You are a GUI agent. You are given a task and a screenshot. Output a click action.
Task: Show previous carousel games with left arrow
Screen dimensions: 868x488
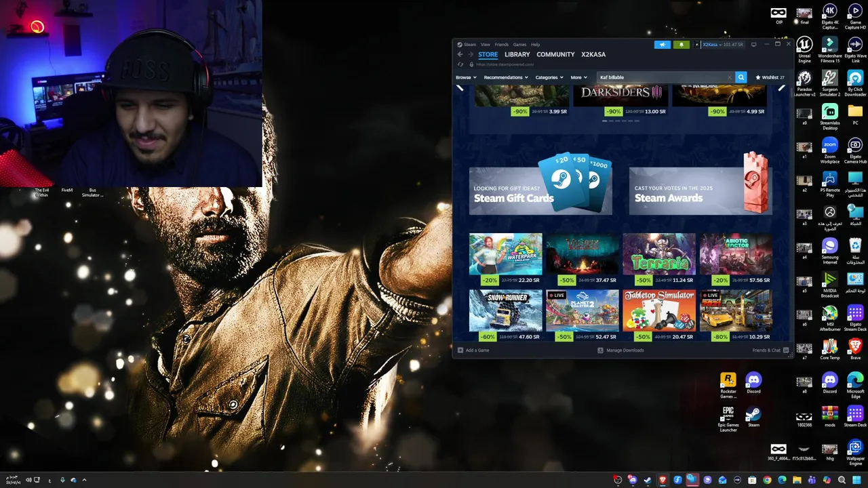coord(460,87)
